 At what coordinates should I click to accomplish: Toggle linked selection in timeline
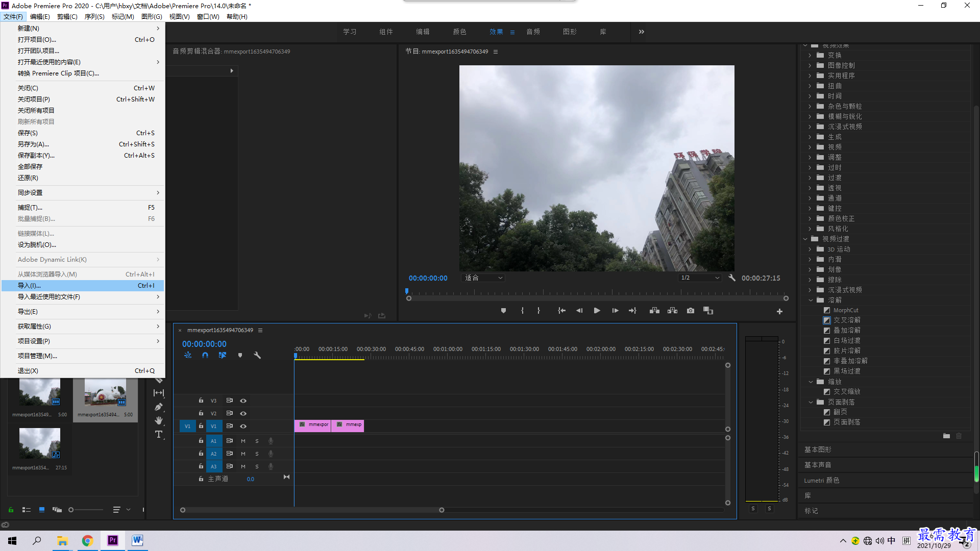click(223, 355)
